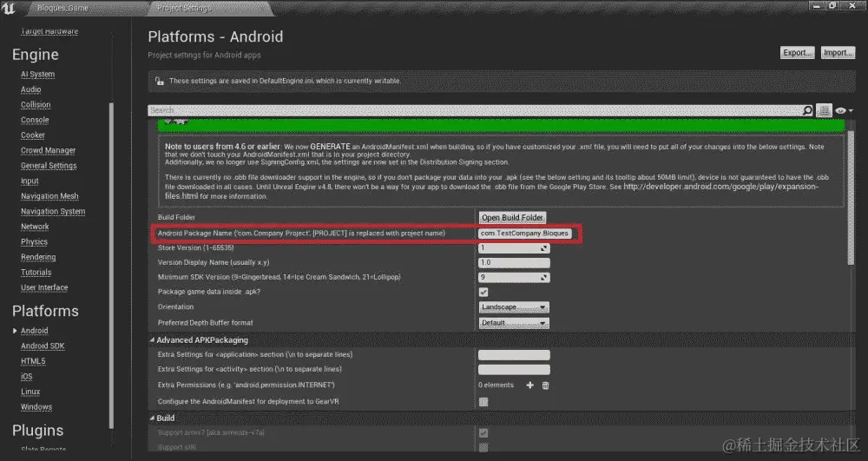Viewport: 868px width, 461px height.
Task: Open Input settings
Action: click(30, 181)
